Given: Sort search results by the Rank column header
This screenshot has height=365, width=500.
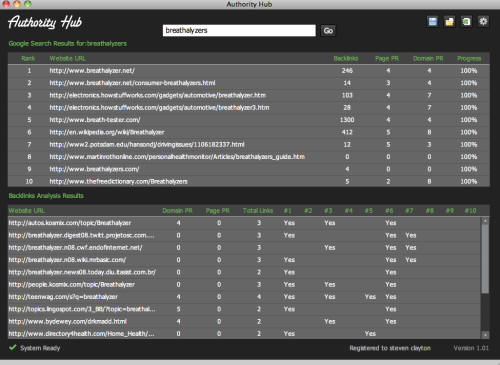Looking at the screenshot, I should coord(28,58).
